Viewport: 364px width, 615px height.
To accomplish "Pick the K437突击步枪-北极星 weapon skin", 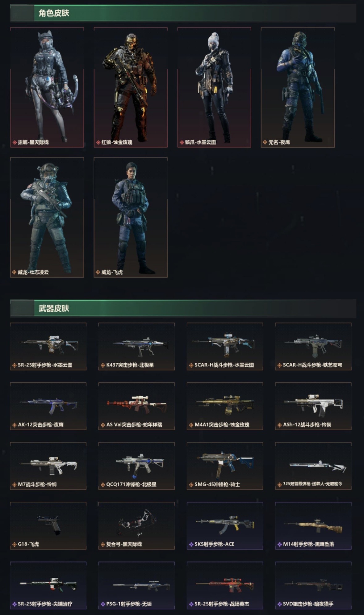I will [x=136, y=347].
